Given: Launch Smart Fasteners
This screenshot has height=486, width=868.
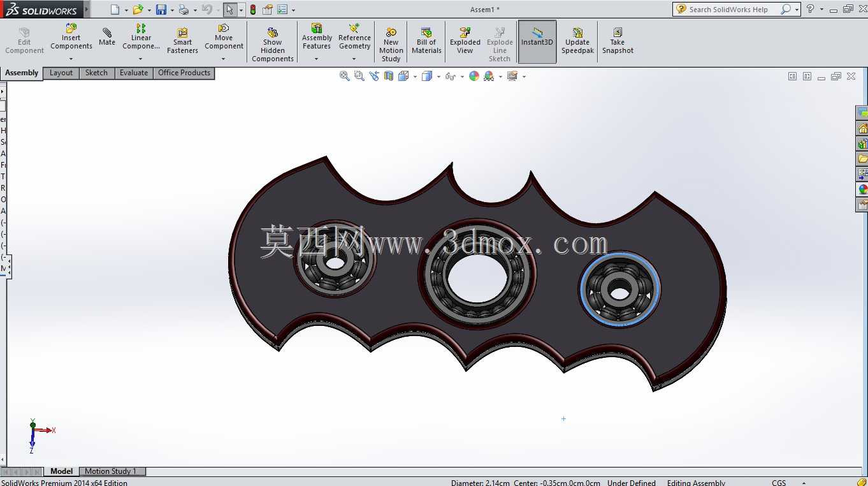Looking at the screenshot, I should (182, 41).
